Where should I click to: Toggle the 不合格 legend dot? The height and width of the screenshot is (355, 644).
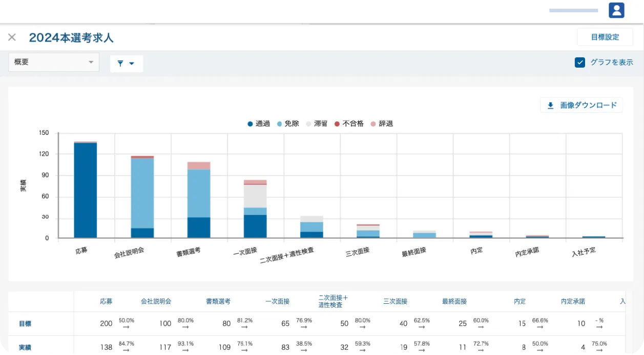337,124
